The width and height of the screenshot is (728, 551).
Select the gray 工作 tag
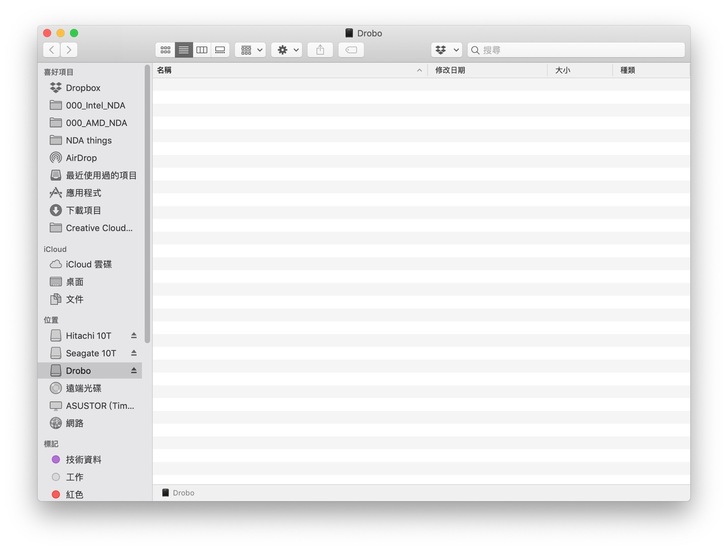pyautogui.click(x=90, y=477)
